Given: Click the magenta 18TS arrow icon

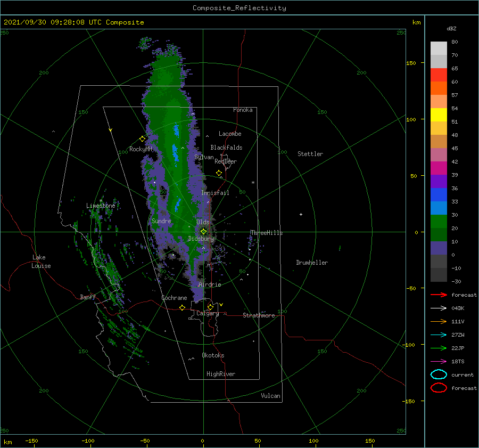Looking at the screenshot, I should coord(439,362).
